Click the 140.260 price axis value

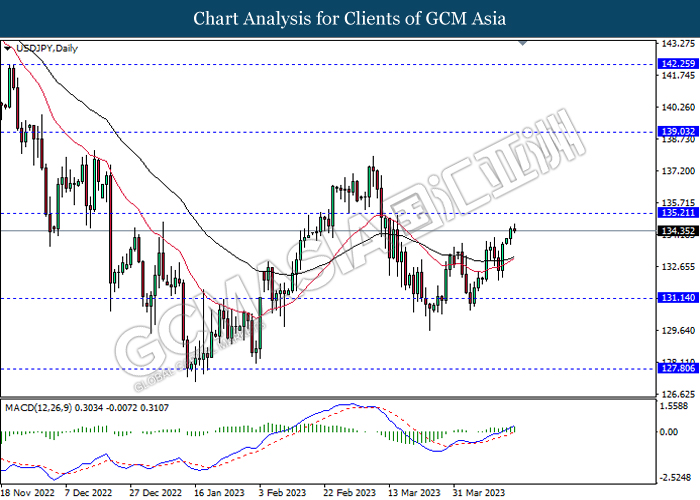coord(678,107)
